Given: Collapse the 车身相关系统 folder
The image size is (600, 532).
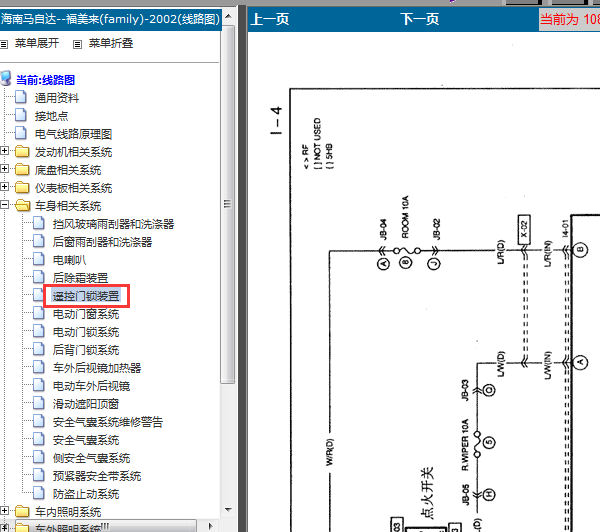Looking at the screenshot, I should point(4,205).
